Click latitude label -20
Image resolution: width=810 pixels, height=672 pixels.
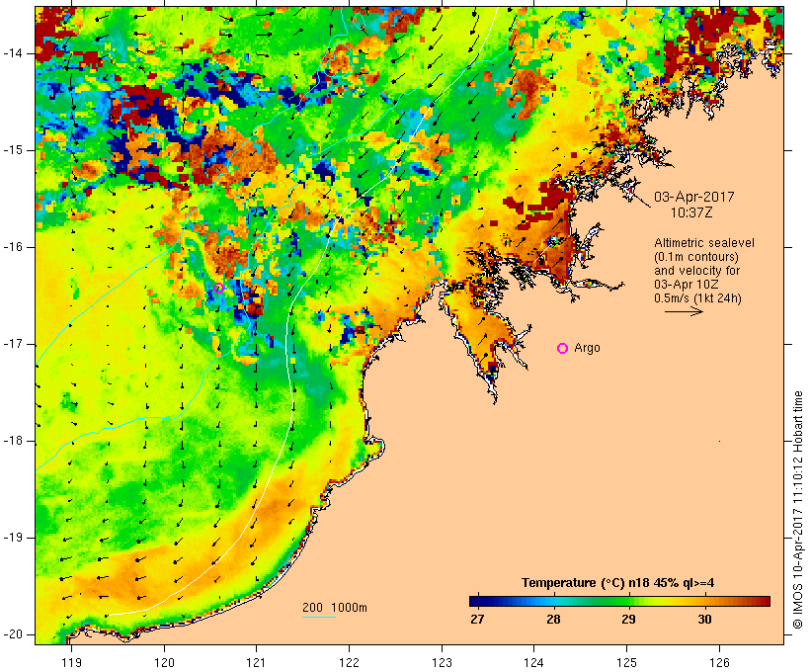coord(13,634)
